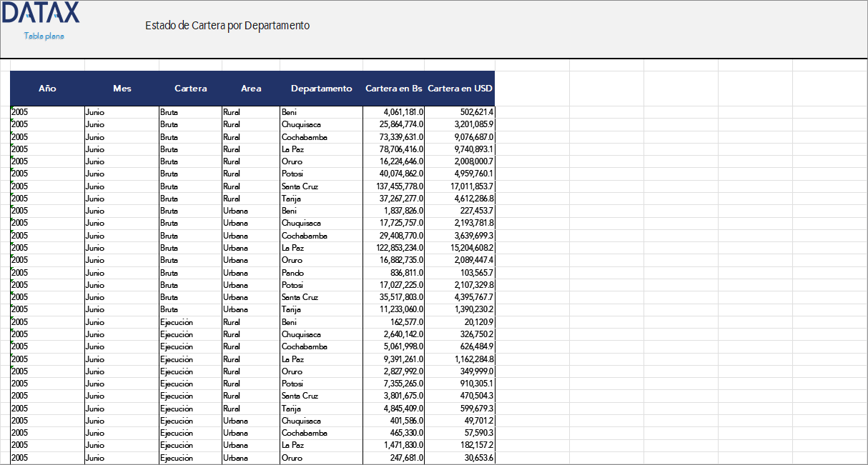Click the Area column header
The image size is (868, 465).
pyautogui.click(x=251, y=89)
